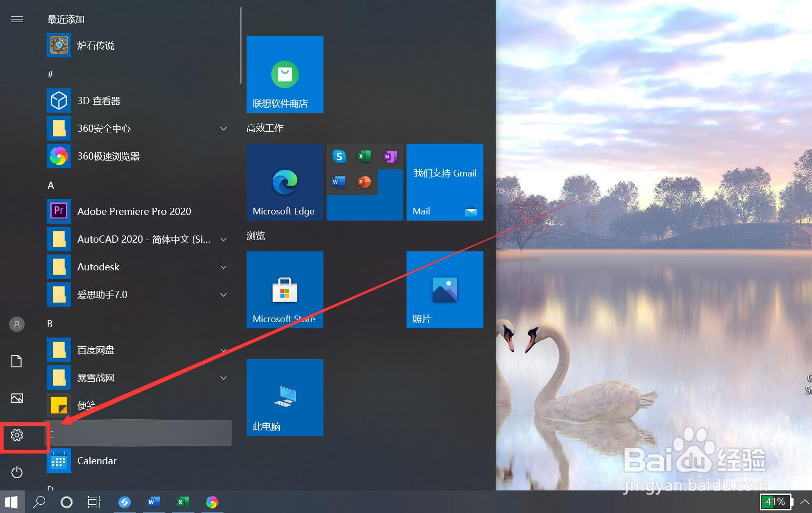The image size is (812, 513).
Task: Click the user account avatar icon
Action: (x=17, y=324)
